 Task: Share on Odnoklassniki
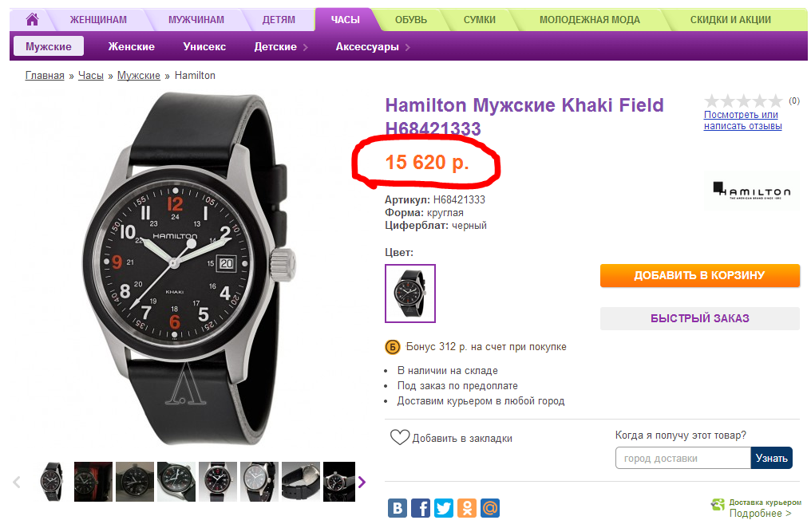coord(467,507)
